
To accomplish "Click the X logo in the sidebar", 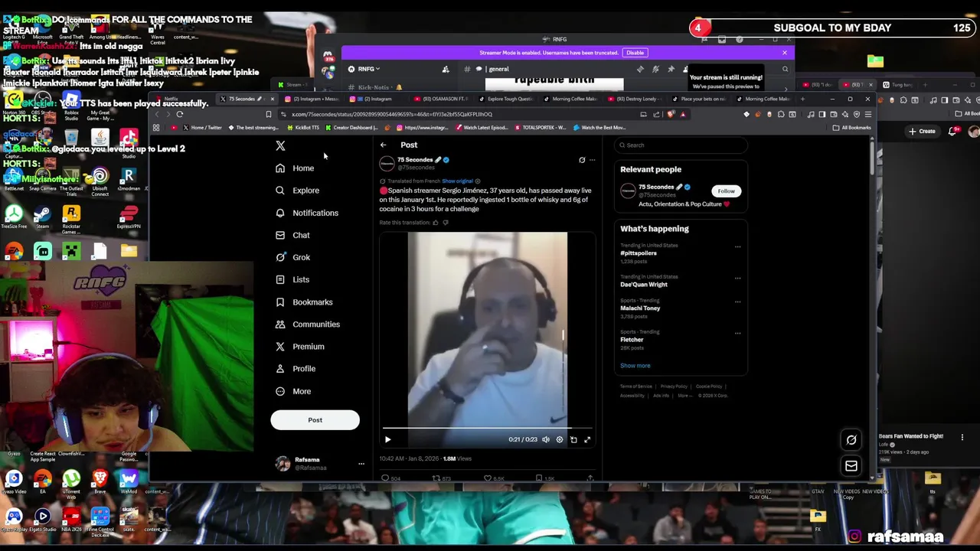I will tap(280, 145).
